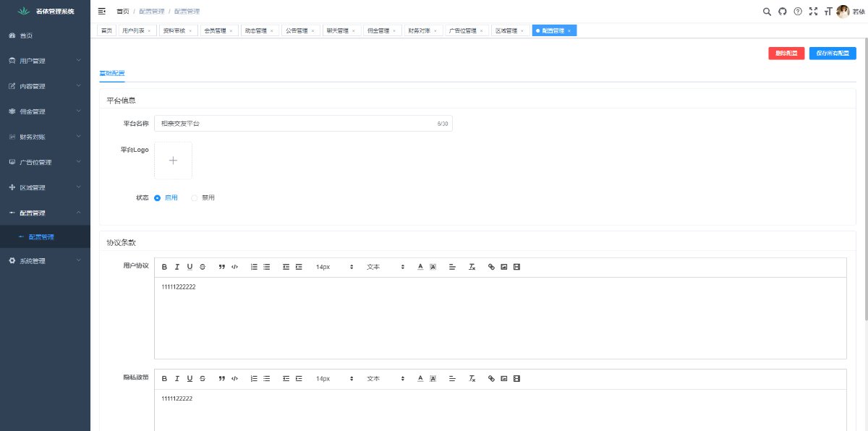Image resolution: width=868 pixels, height=431 pixels.
Task: Pick text color in 隐私政策 editor
Action: pos(420,378)
